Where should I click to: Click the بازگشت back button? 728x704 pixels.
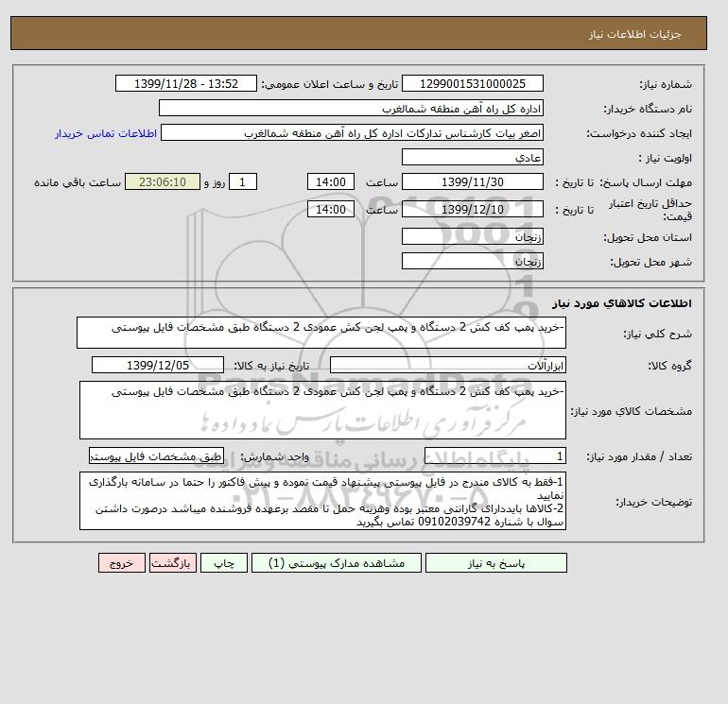(x=173, y=563)
